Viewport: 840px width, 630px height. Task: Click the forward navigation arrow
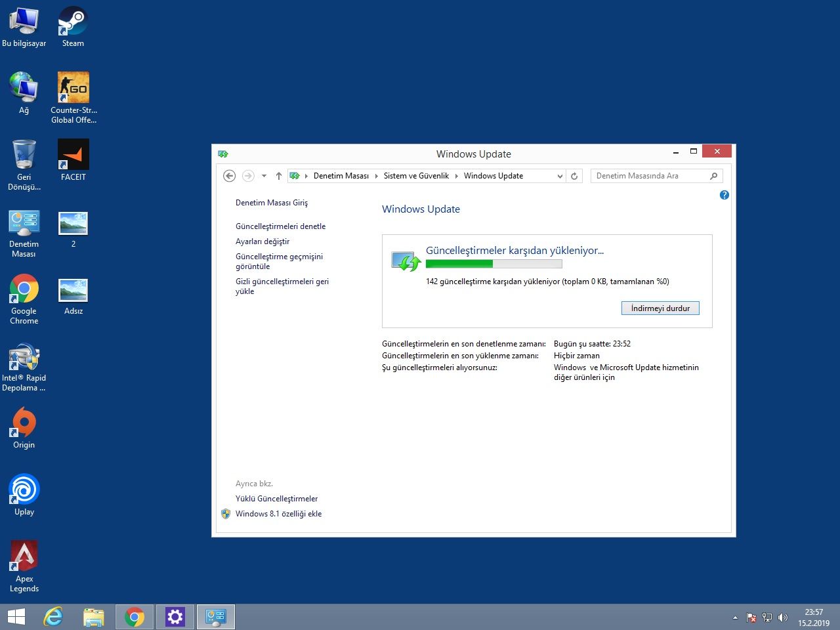pos(248,176)
